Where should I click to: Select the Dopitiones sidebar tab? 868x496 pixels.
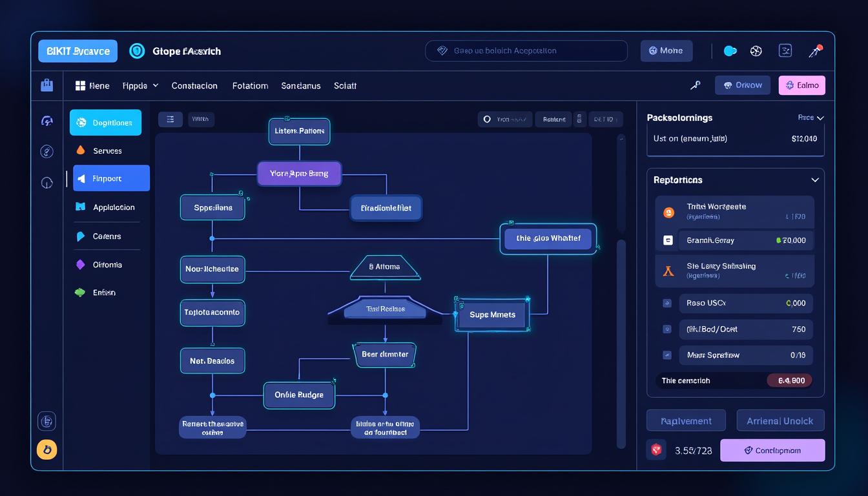coord(105,122)
